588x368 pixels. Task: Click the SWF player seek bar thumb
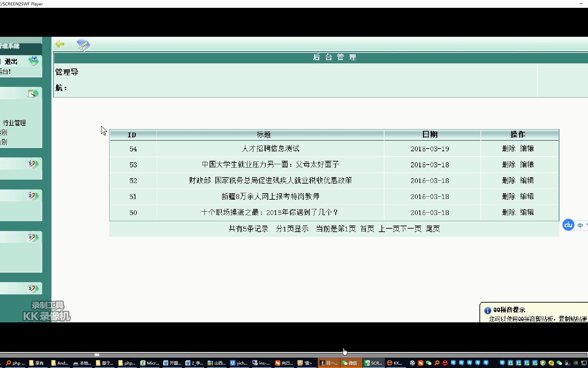click(x=97, y=355)
